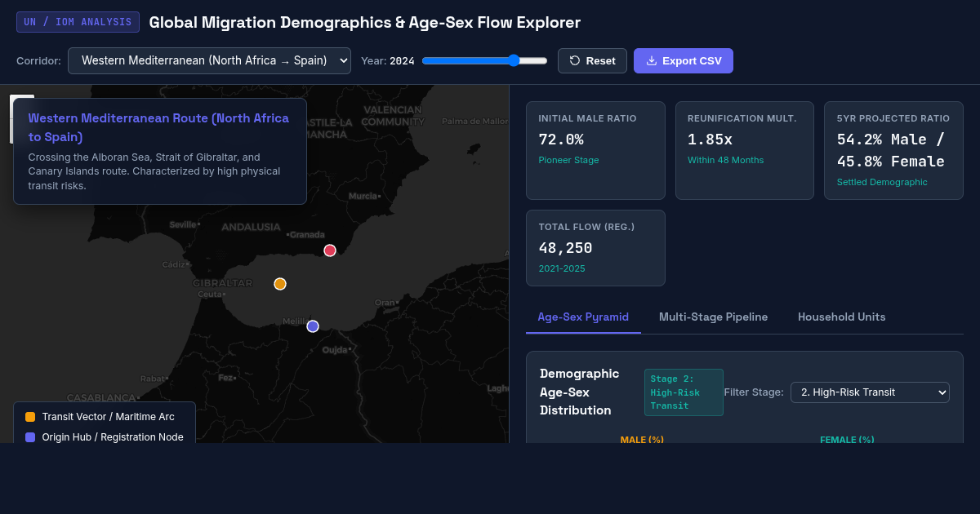Click the Pioneer Stage label
The image size is (980, 514).
pos(568,160)
